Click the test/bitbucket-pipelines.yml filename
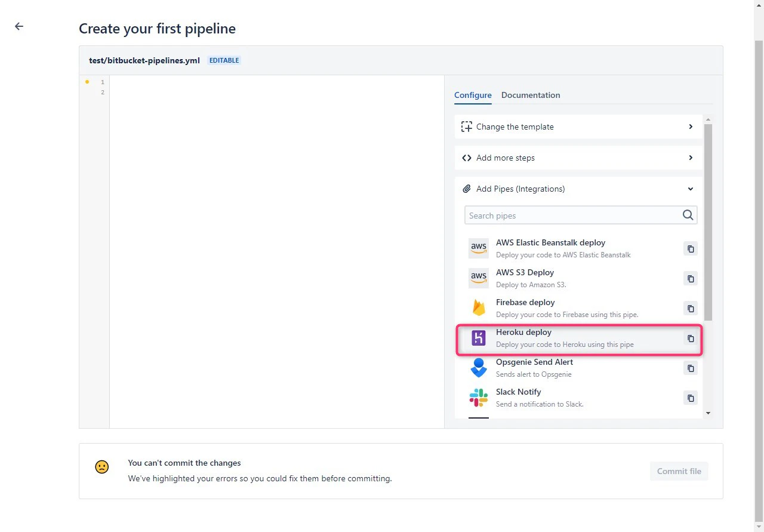Screen dimensions: 764x532 (x=144, y=60)
